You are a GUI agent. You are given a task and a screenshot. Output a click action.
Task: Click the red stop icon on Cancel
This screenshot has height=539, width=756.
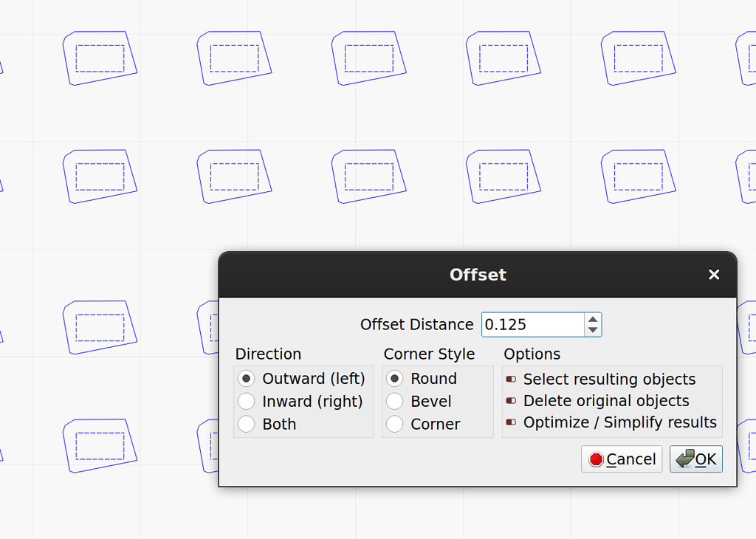point(597,459)
